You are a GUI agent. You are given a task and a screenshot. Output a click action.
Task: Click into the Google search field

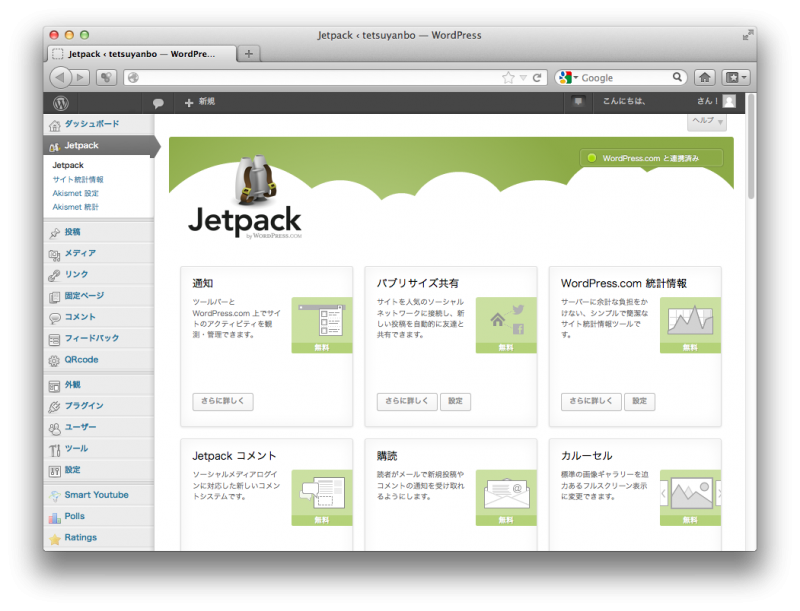pos(625,78)
